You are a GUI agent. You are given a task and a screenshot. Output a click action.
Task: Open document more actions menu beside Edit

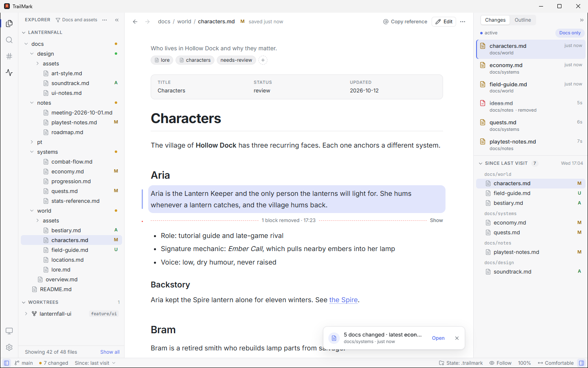click(x=463, y=22)
